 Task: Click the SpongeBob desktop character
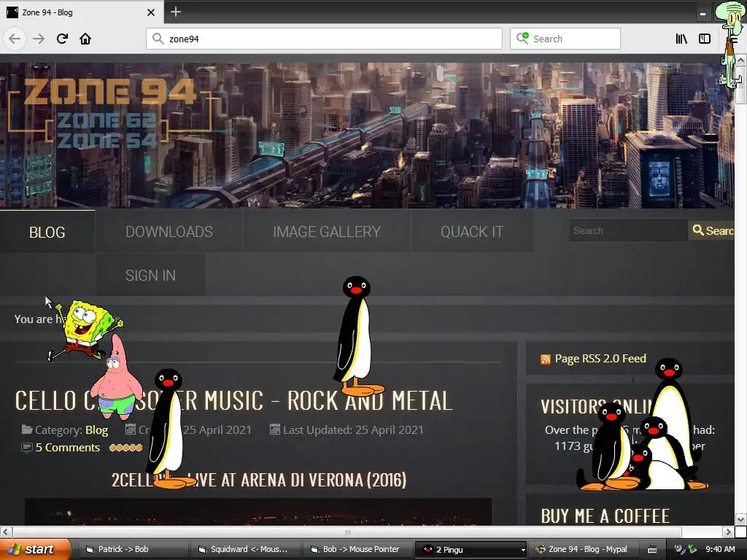coord(85,329)
